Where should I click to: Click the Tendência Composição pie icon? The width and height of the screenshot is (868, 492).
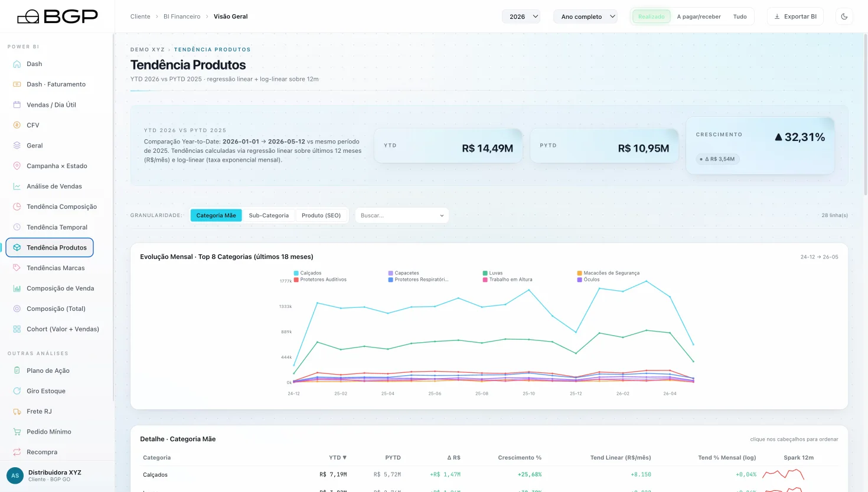pos(17,206)
